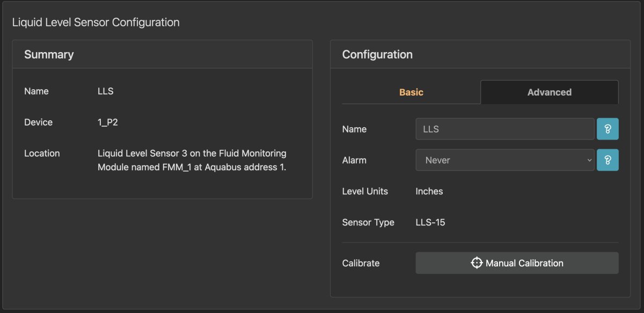Click the Location description text in Summary

tap(192, 160)
